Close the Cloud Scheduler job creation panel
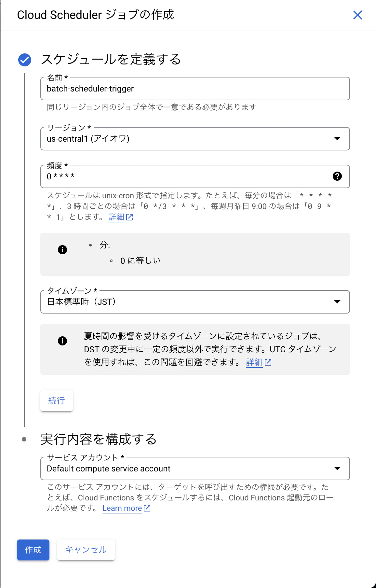 [x=357, y=15]
